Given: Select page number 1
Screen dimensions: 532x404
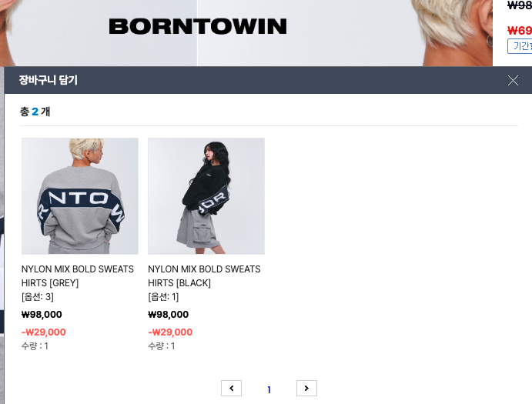Looking at the screenshot, I should click(269, 389).
